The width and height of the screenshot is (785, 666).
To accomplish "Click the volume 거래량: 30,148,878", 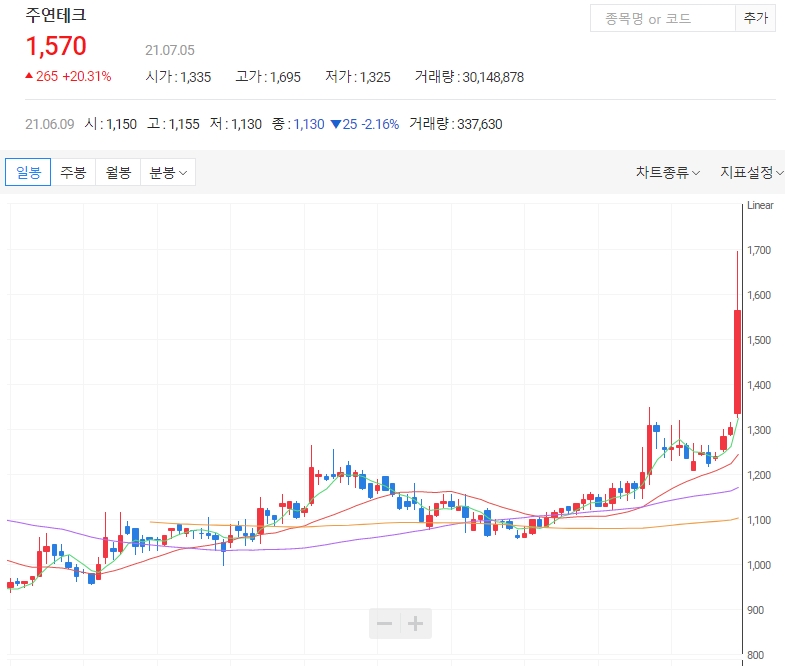I will (x=469, y=77).
